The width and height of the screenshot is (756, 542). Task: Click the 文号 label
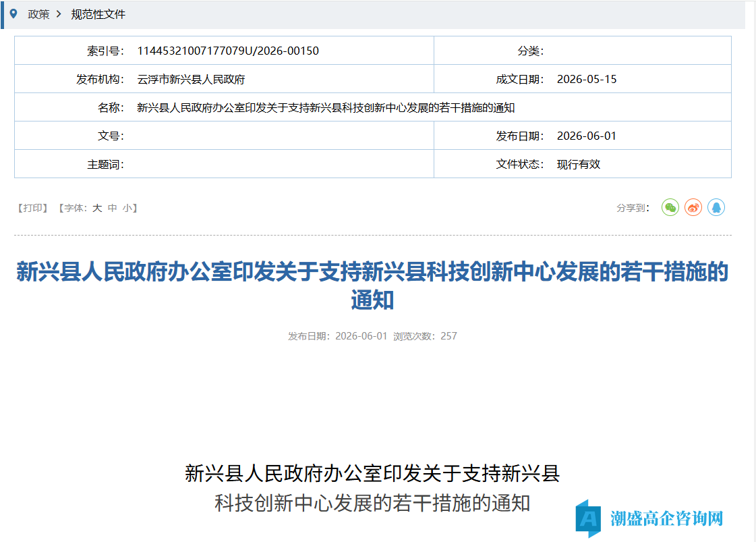click(x=111, y=136)
